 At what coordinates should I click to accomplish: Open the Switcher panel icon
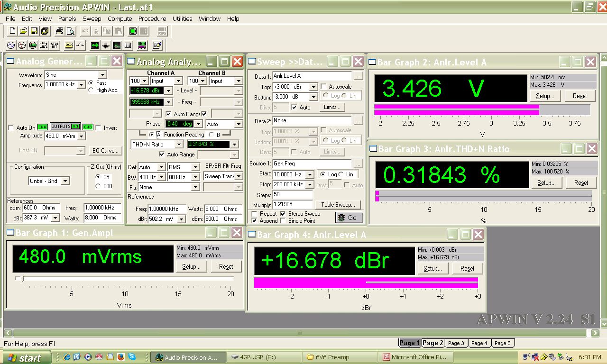pyautogui.click(x=80, y=45)
